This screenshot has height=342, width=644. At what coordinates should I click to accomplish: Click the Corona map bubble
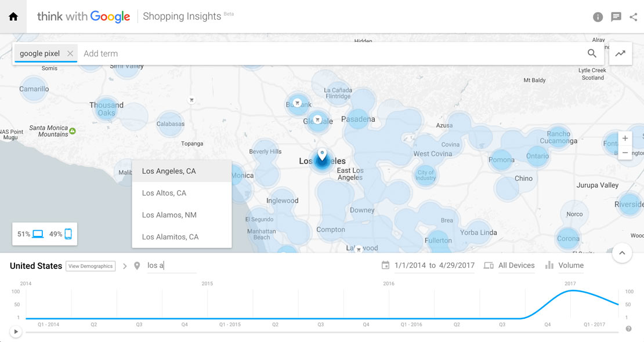click(x=569, y=239)
